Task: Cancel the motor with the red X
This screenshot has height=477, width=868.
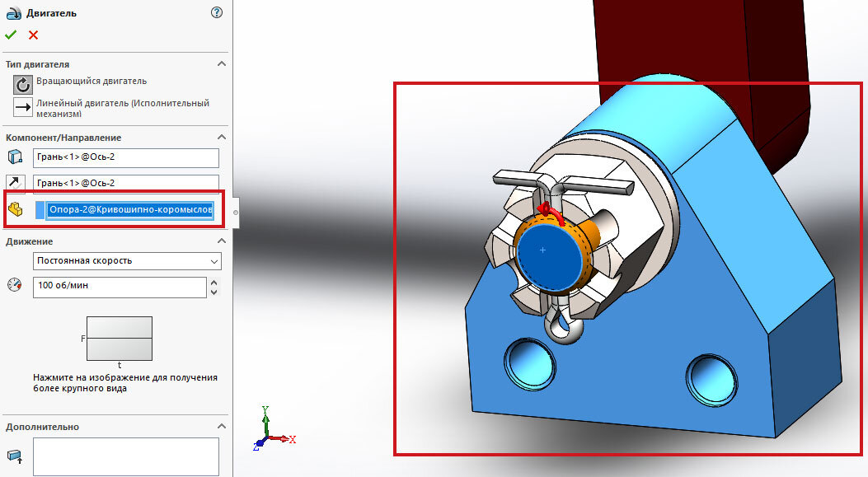Action: coord(31,35)
